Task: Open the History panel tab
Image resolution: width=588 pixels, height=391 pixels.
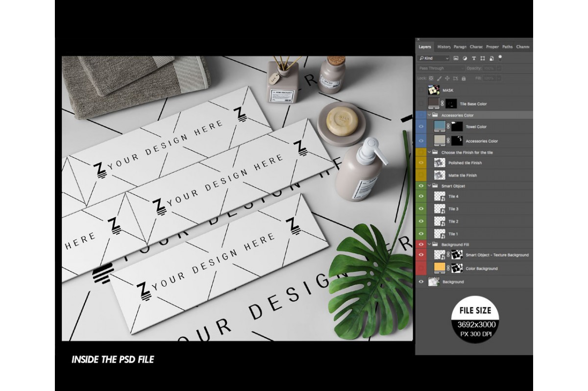Action: click(x=444, y=47)
